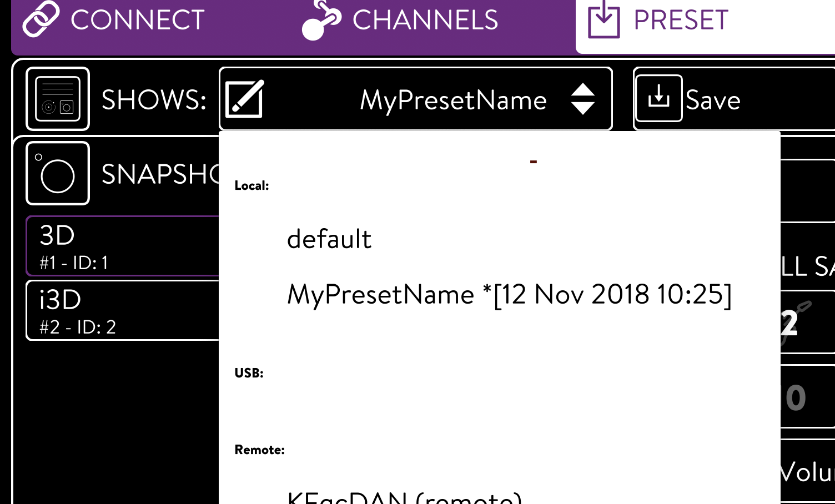Click the Save button label
This screenshot has width=835, height=504.
point(713,100)
